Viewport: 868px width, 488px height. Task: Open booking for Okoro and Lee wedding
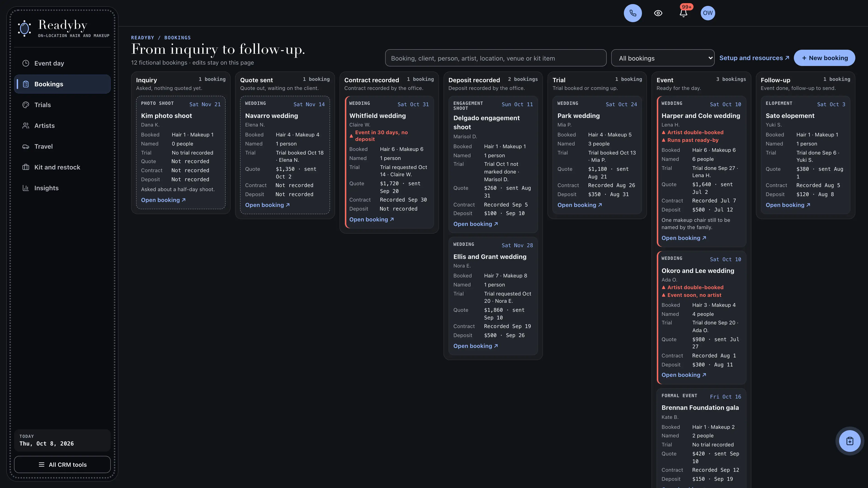point(684,375)
